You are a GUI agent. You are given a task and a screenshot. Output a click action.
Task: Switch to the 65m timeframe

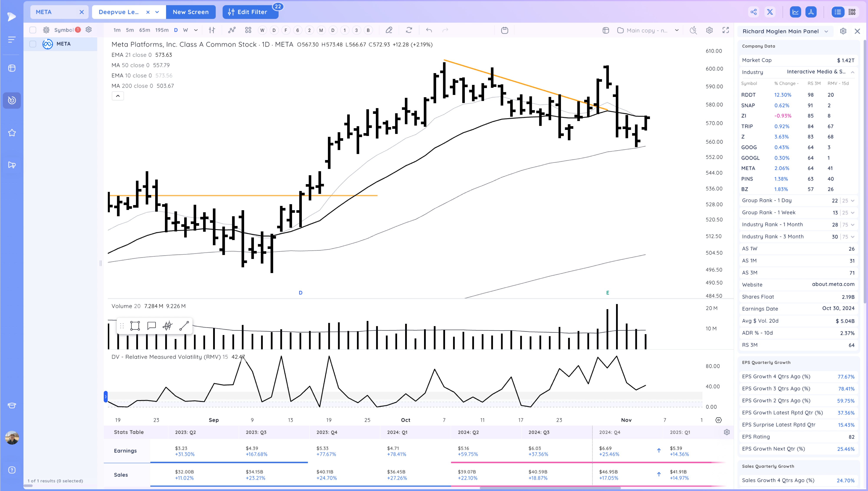click(x=144, y=30)
